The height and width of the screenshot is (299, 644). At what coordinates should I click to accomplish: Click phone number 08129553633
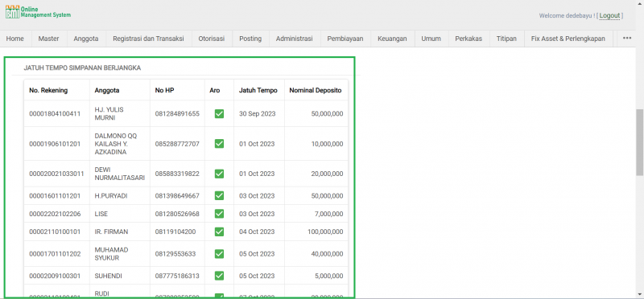point(175,254)
